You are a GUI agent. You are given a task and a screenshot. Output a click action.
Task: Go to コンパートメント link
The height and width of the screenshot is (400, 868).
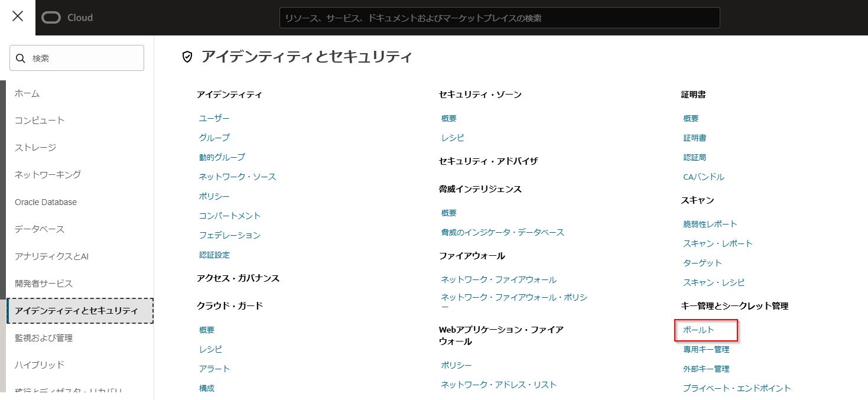pyautogui.click(x=229, y=216)
